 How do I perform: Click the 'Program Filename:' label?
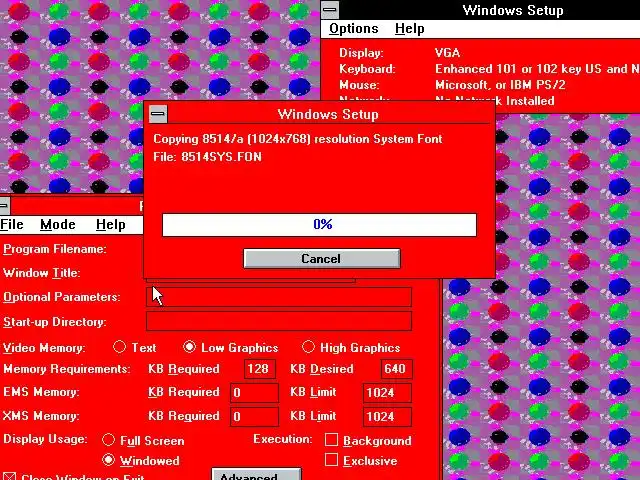click(55, 249)
